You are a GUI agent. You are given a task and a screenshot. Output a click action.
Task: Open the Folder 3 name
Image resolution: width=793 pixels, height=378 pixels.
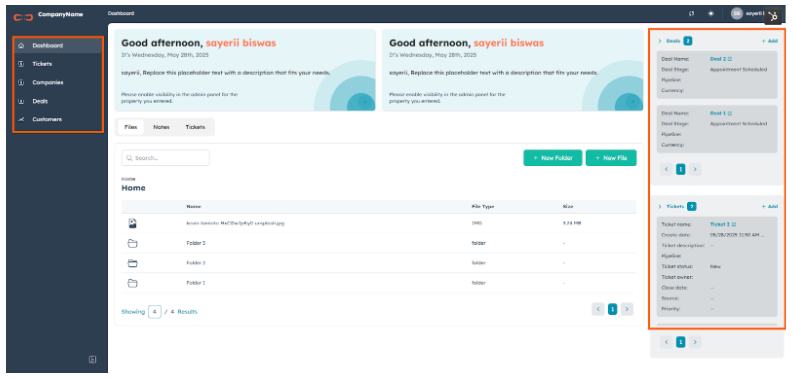pyautogui.click(x=196, y=243)
